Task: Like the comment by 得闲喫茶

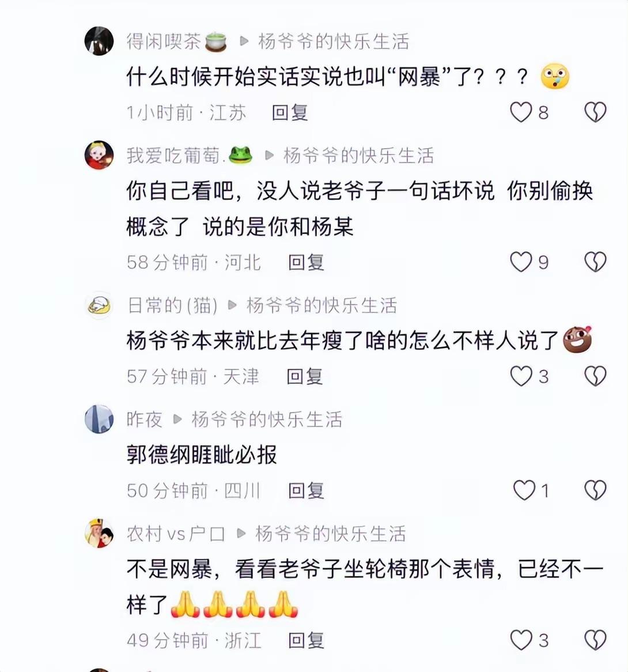Action: tap(521, 112)
